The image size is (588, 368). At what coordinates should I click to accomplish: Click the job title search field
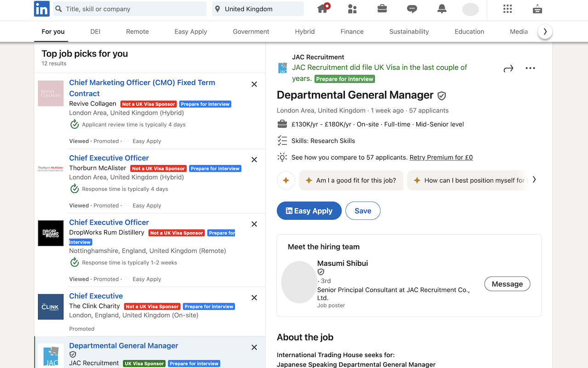coord(130,9)
